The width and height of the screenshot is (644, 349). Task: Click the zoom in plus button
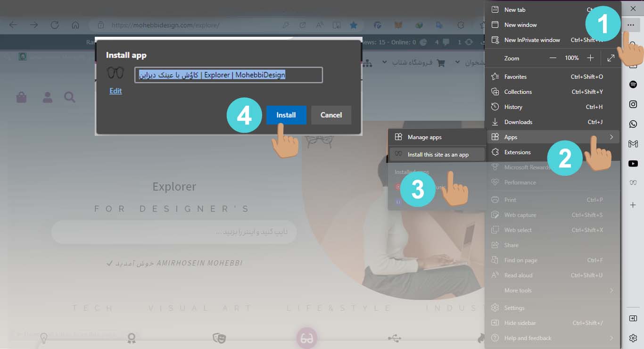click(590, 58)
